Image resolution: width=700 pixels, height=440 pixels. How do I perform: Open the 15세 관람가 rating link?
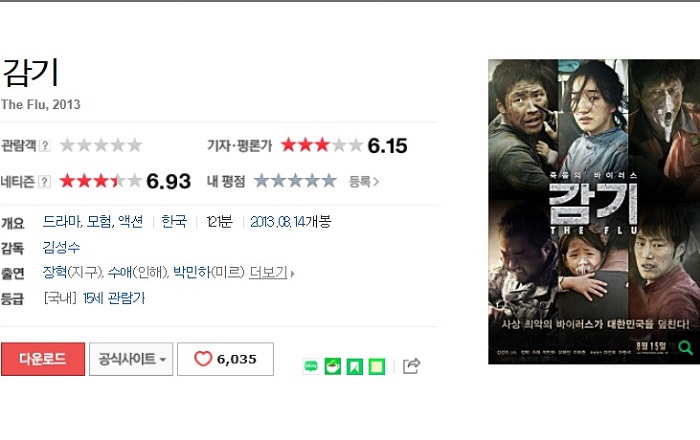[114, 298]
